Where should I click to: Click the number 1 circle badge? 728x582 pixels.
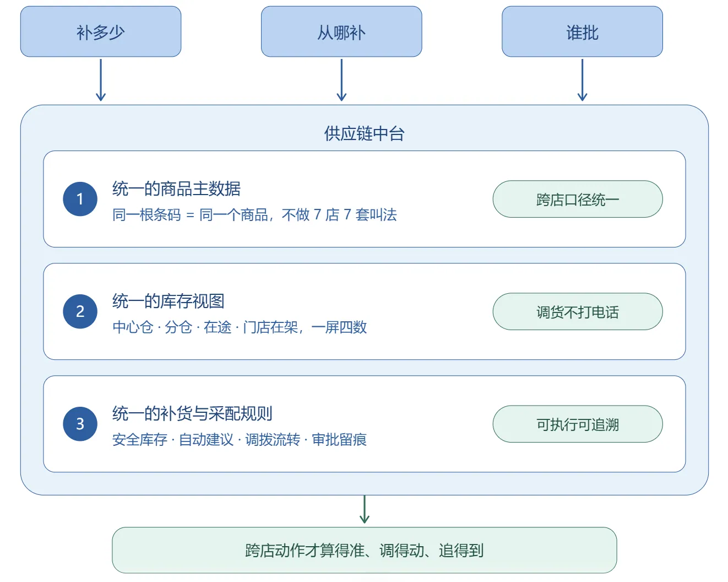pyautogui.click(x=80, y=199)
